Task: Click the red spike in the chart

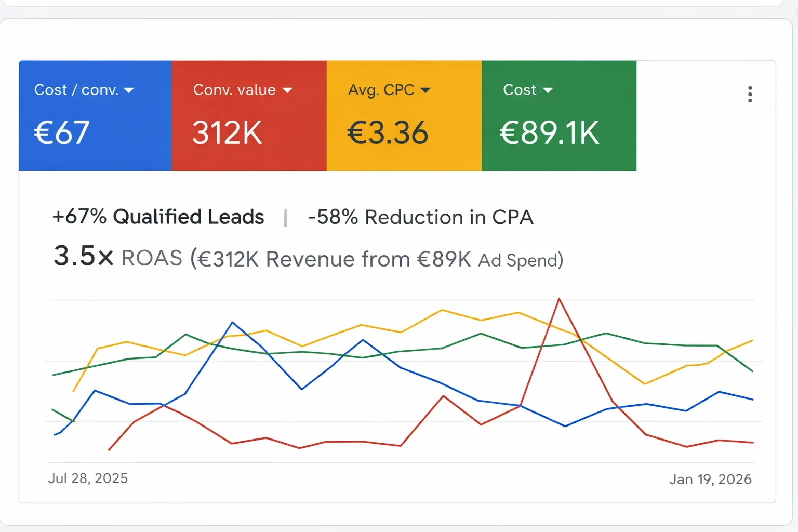Action: (x=560, y=299)
